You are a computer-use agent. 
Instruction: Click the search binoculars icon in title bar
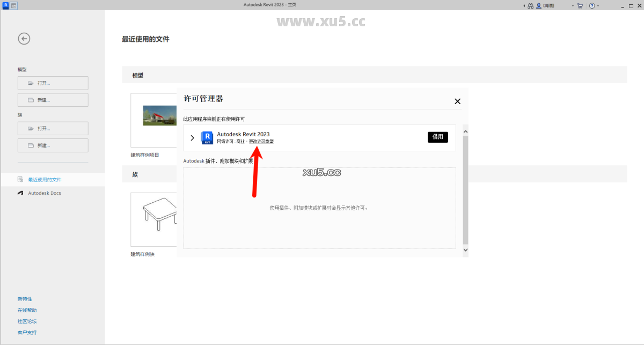(x=530, y=4)
